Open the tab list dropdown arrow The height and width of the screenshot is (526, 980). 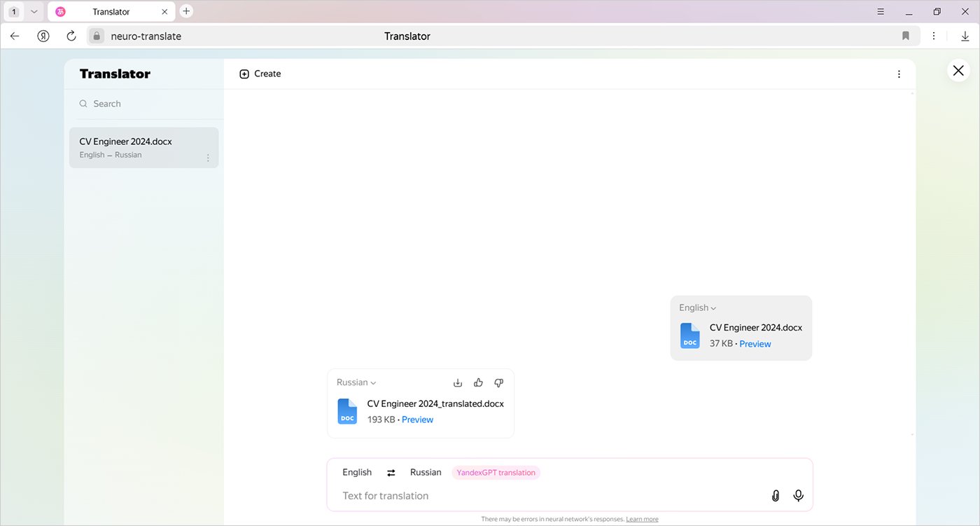[x=34, y=11]
